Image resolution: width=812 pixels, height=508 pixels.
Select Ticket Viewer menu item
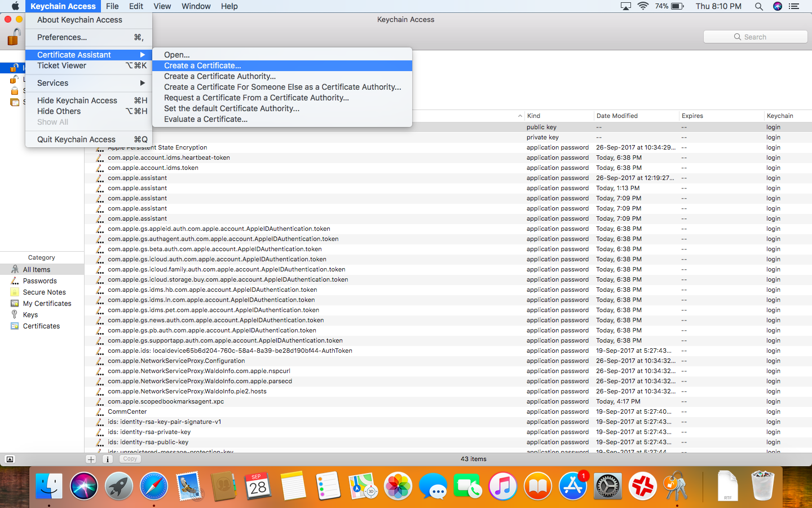89,65
